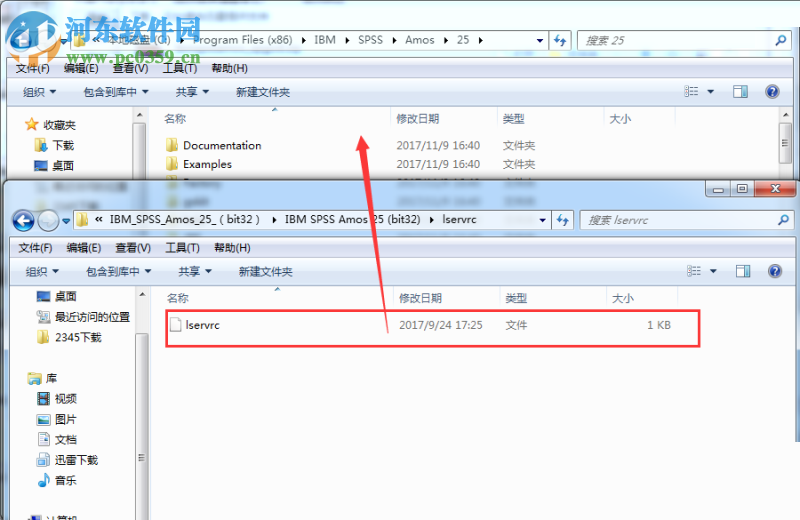Click help question mark in Amos 25 window
This screenshot has width=800, height=520.
click(772, 91)
